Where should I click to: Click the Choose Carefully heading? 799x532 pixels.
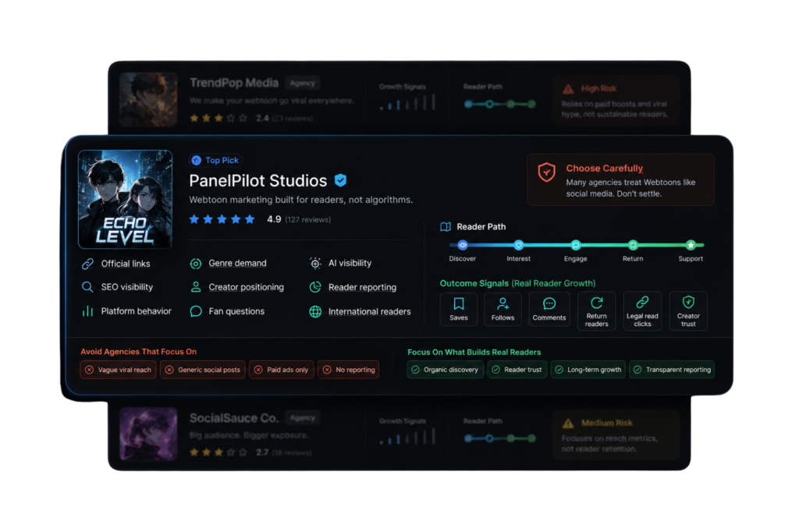[x=605, y=168]
